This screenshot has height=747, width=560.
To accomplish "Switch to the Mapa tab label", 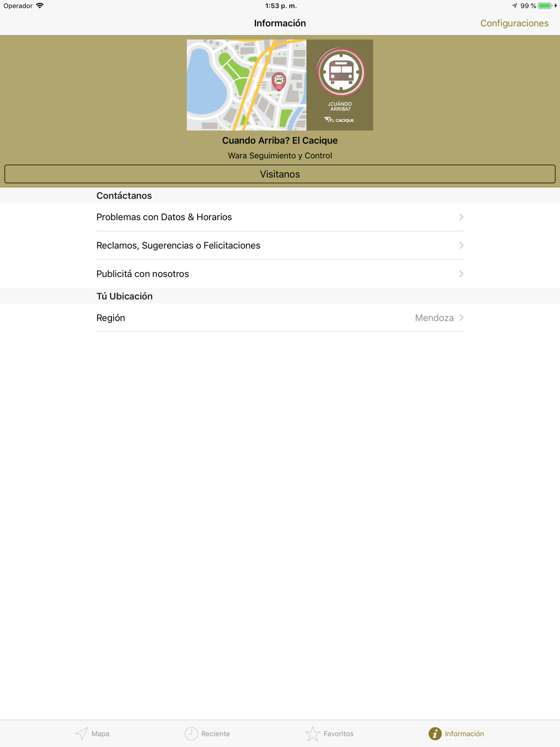I will (x=100, y=734).
